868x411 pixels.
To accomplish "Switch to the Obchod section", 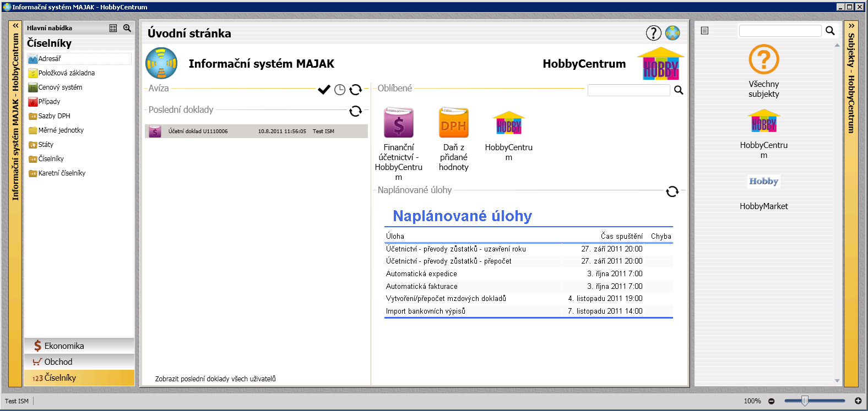I will (x=58, y=362).
